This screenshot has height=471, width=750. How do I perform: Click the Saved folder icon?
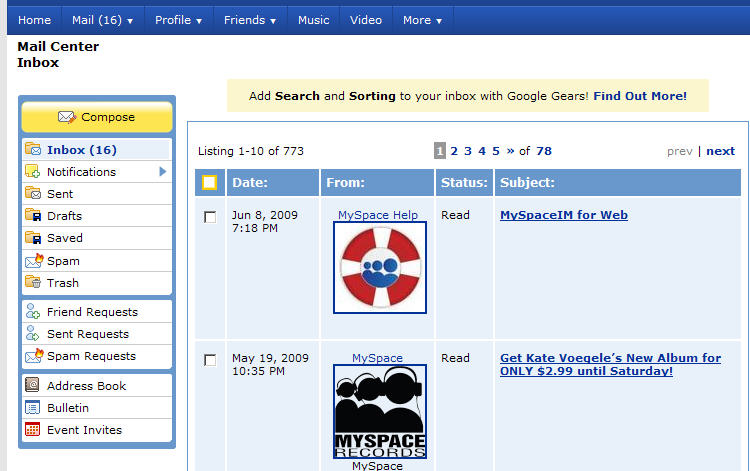tap(33, 237)
